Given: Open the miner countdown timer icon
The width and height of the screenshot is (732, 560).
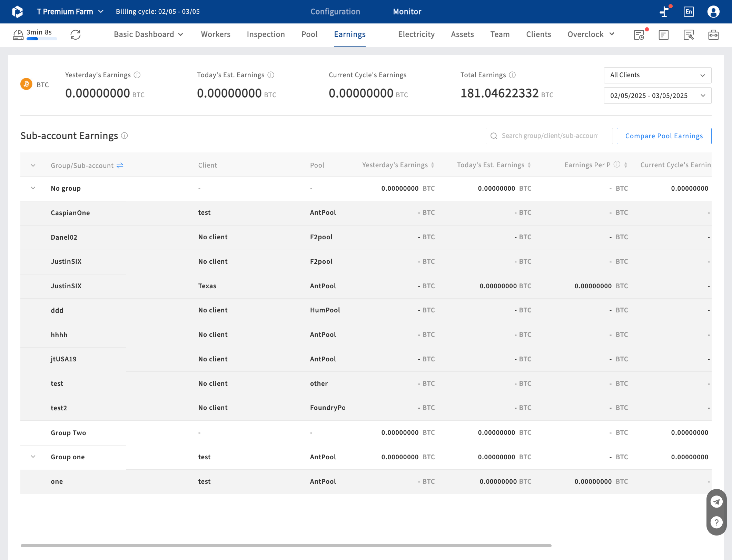Looking at the screenshot, I should pos(18,34).
